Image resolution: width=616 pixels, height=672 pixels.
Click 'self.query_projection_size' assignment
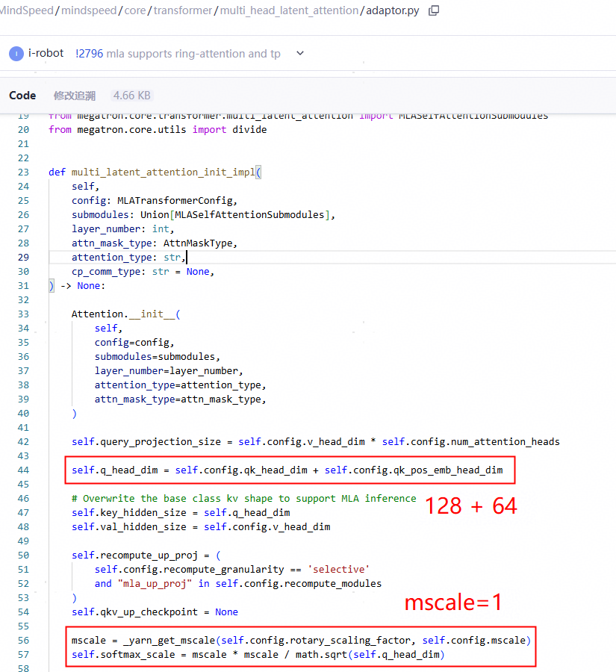pos(146,442)
